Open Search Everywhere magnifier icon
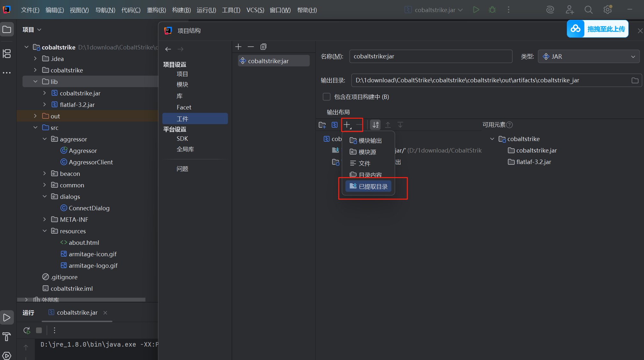The height and width of the screenshot is (360, 644). point(588,10)
